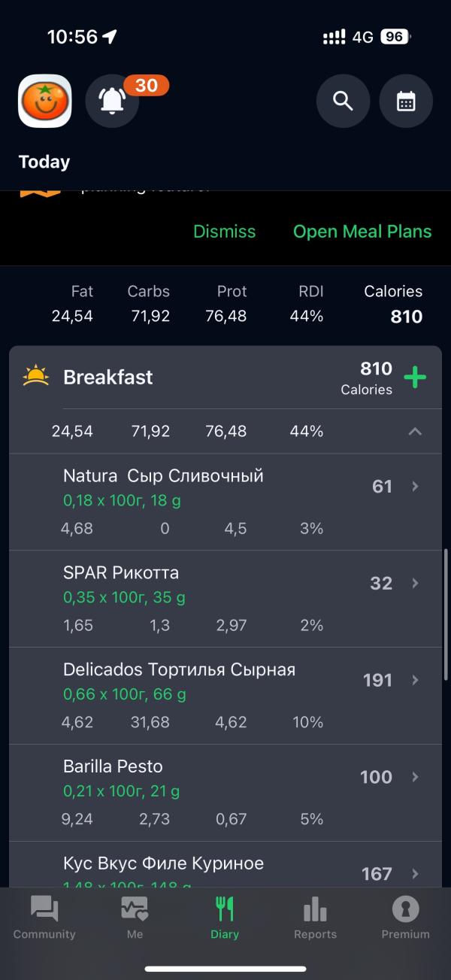Select the Diary fork and knife tab
This screenshot has height=980, width=451.
(225, 918)
